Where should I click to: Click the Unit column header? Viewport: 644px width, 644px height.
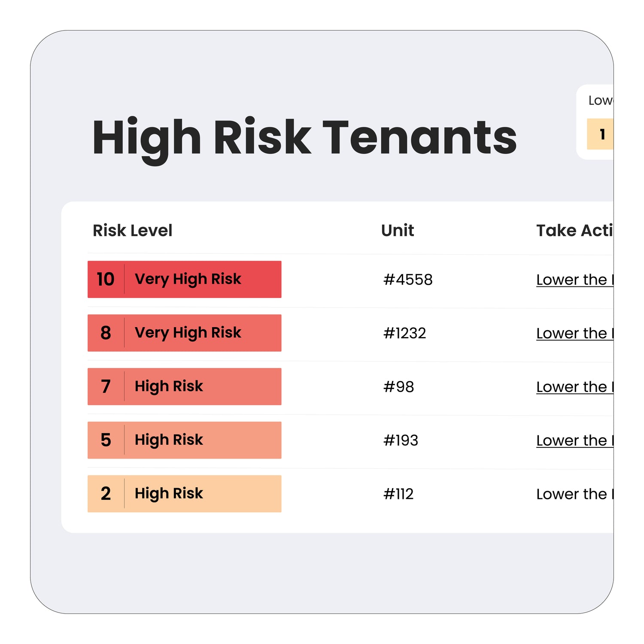pos(398,231)
